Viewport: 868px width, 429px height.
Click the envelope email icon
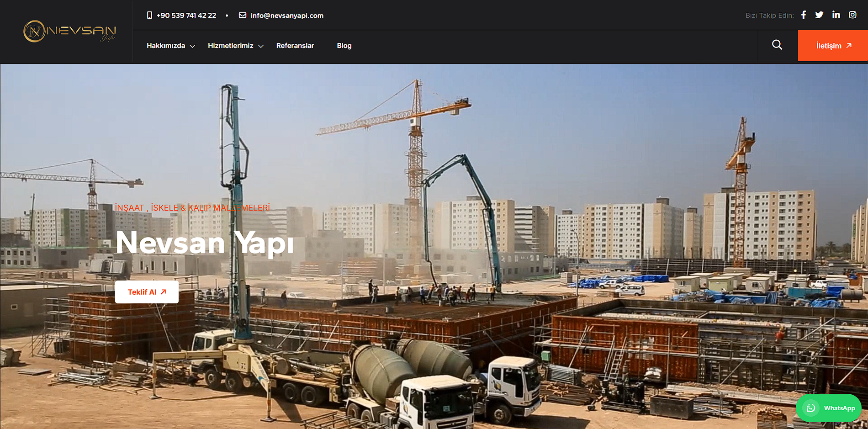243,16
